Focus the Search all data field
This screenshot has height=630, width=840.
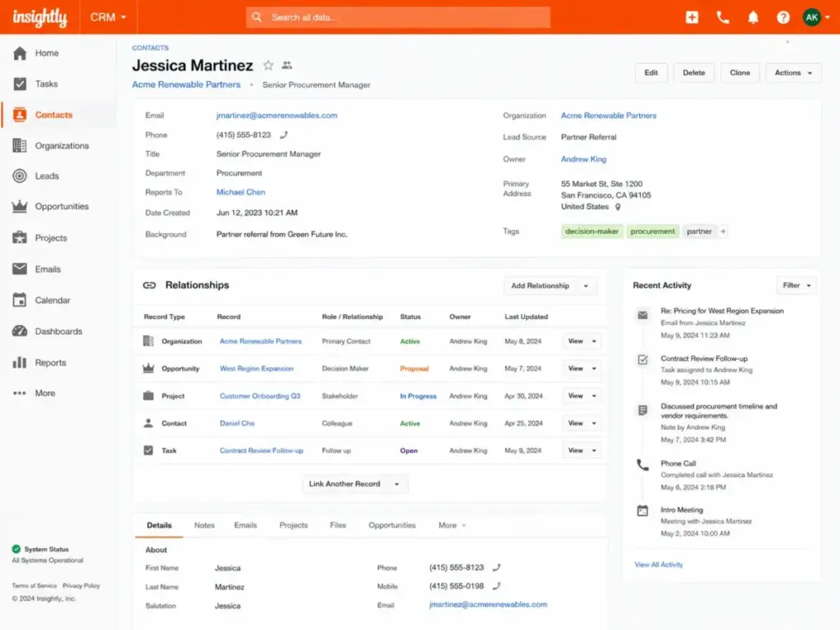[x=398, y=17]
